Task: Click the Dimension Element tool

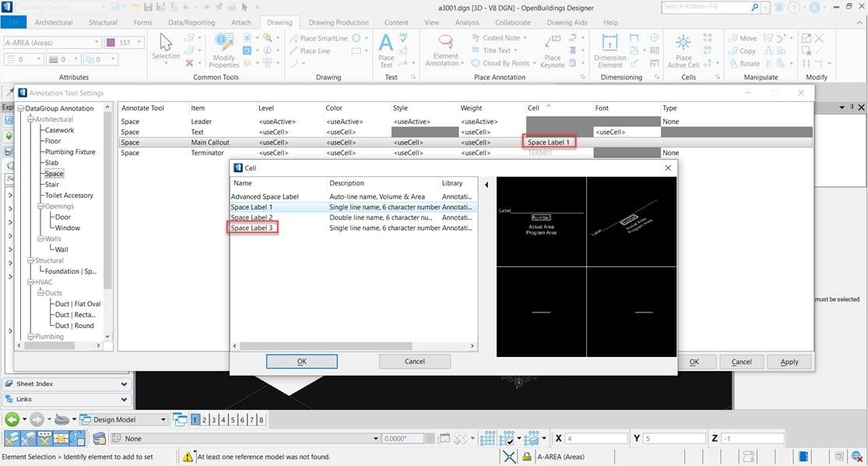Action: pyautogui.click(x=610, y=50)
